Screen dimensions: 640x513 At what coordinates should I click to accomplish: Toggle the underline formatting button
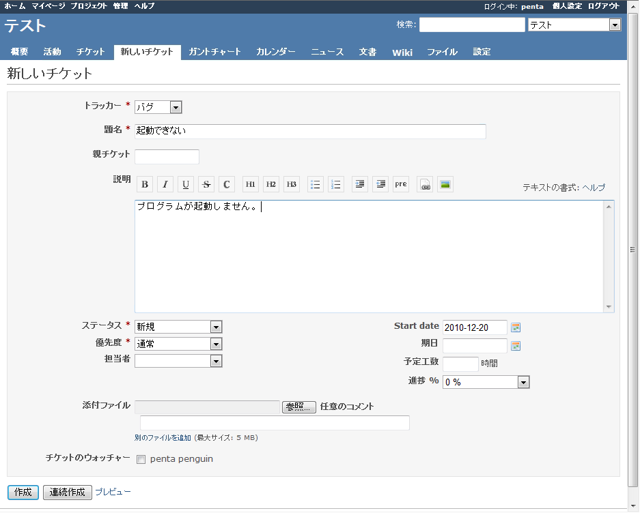click(x=186, y=184)
